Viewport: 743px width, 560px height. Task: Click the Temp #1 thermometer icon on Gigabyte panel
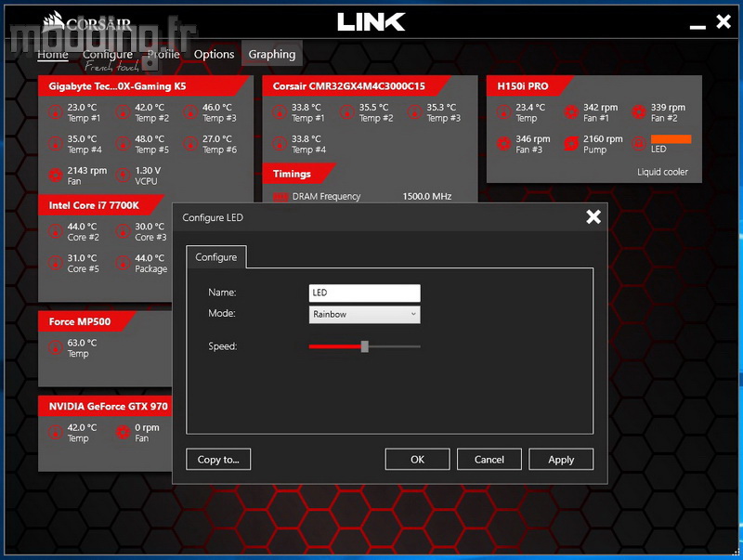point(56,112)
